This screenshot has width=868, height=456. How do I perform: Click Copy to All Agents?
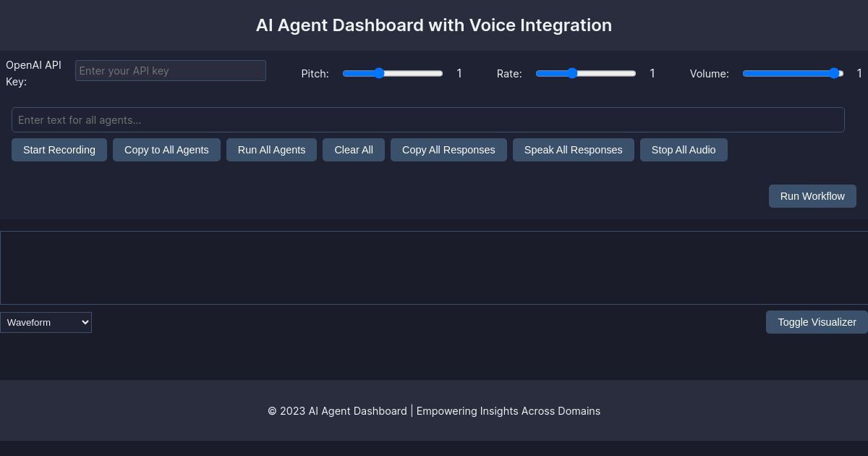[166, 150]
